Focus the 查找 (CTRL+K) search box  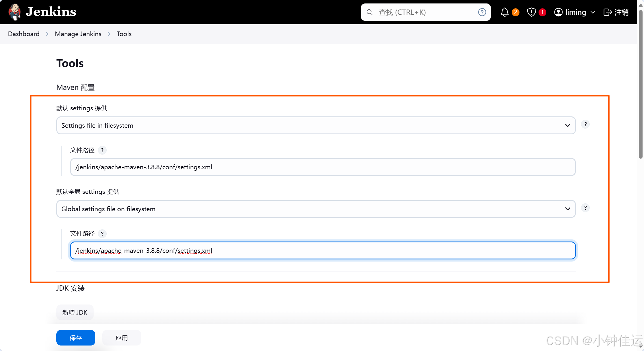point(426,12)
